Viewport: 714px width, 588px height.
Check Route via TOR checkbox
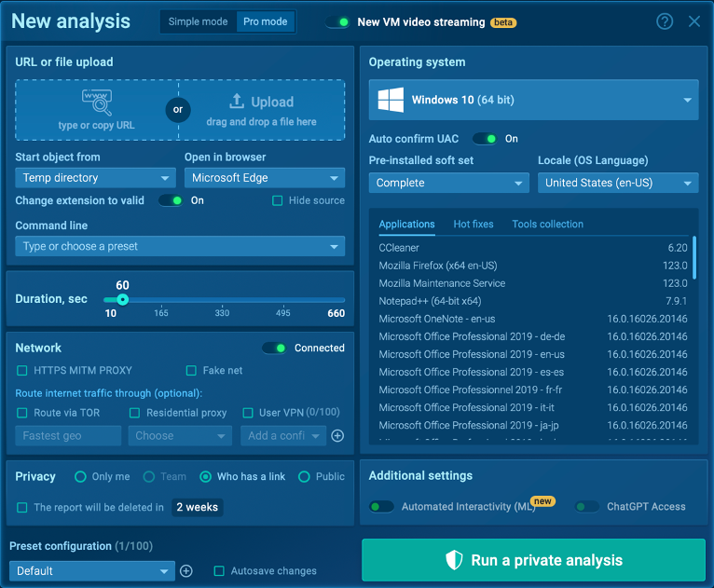(21, 413)
